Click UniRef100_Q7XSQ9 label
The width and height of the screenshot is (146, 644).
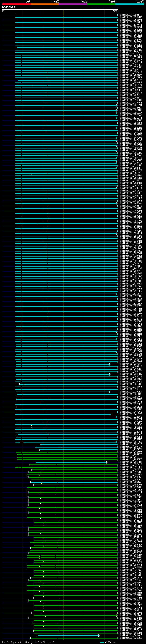[131, 120]
